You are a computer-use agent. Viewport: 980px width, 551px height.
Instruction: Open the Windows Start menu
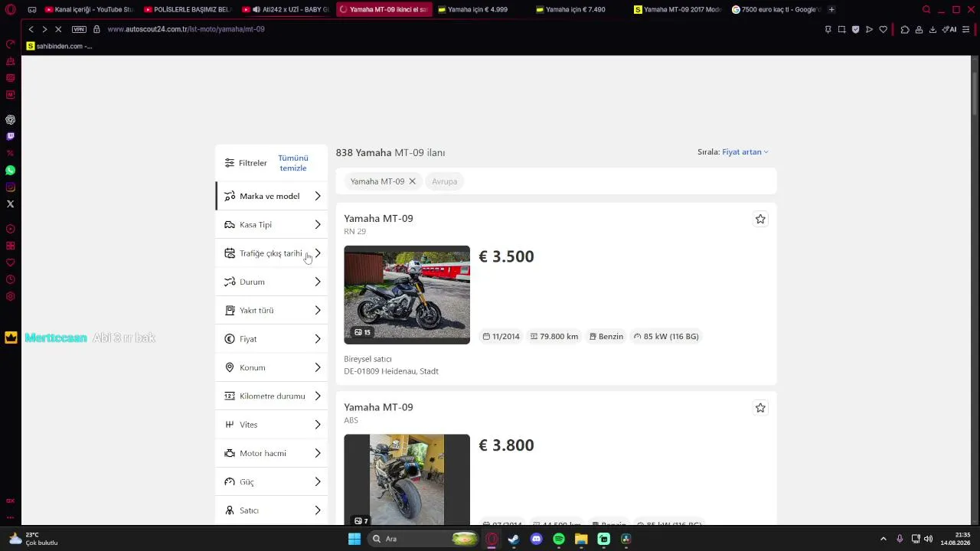pos(354,539)
